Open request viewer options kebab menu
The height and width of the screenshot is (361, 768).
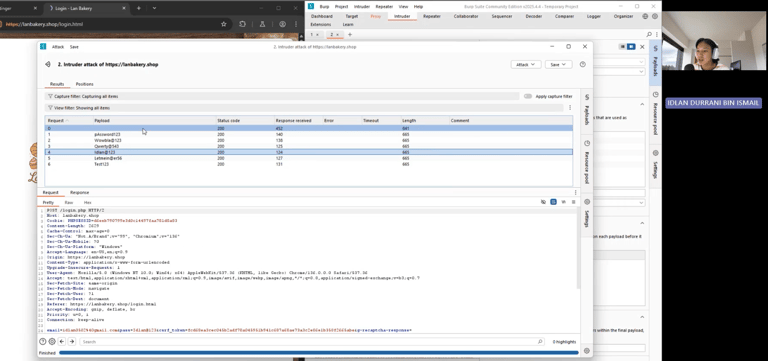pos(576,193)
